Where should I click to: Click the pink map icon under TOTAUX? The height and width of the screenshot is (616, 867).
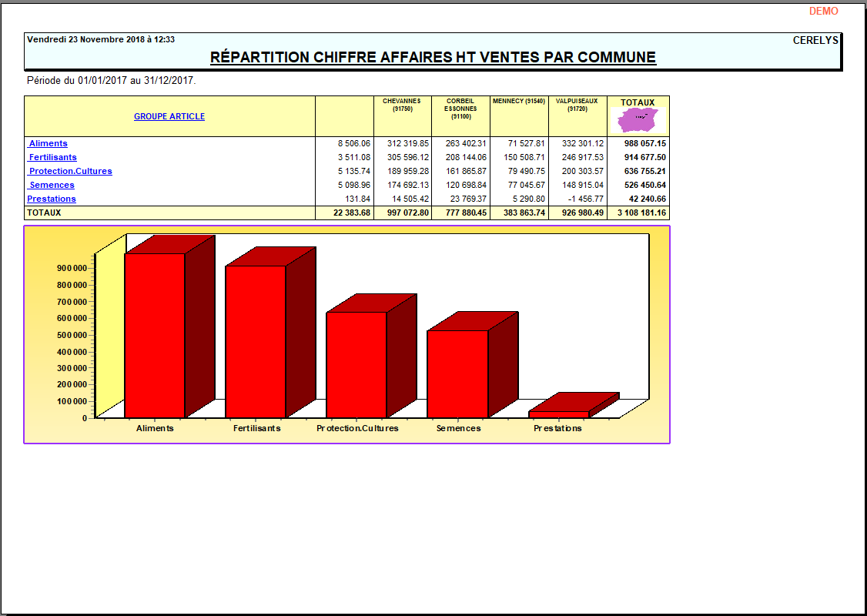(x=638, y=120)
